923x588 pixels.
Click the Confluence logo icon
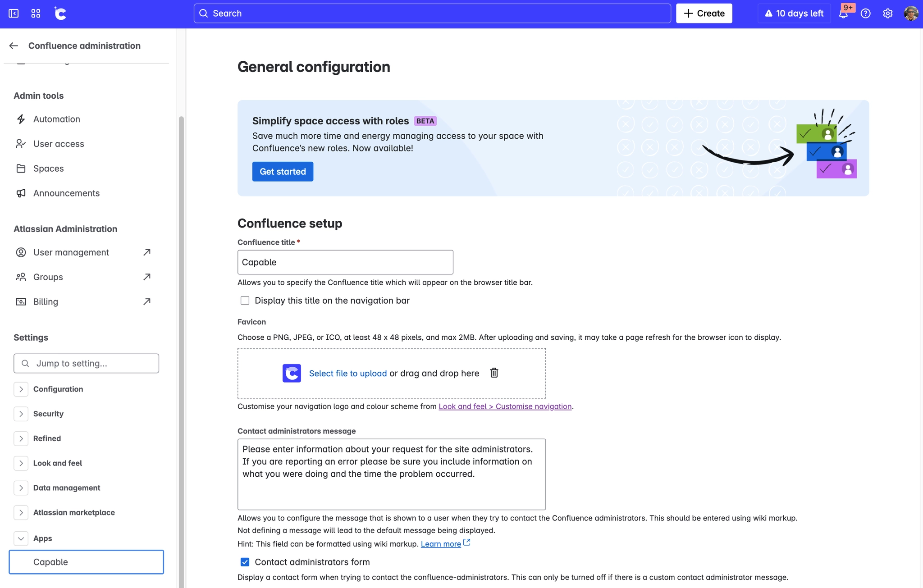pyautogui.click(x=60, y=13)
